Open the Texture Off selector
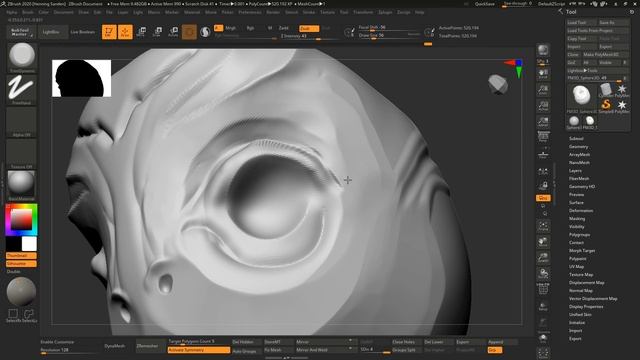The image size is (640, 360). click(22, 154)
